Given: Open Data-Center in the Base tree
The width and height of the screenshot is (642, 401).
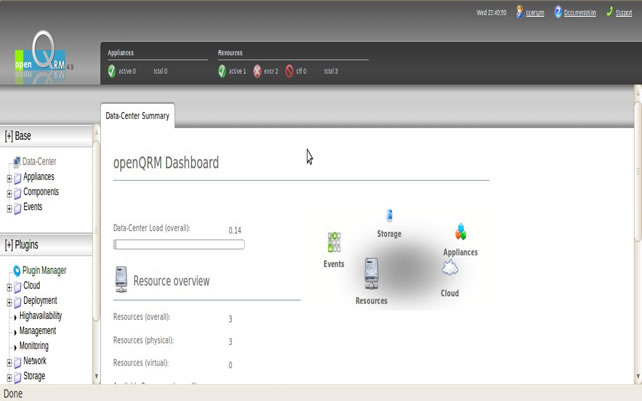Looking at the screenshot, I should coord(39,161).
